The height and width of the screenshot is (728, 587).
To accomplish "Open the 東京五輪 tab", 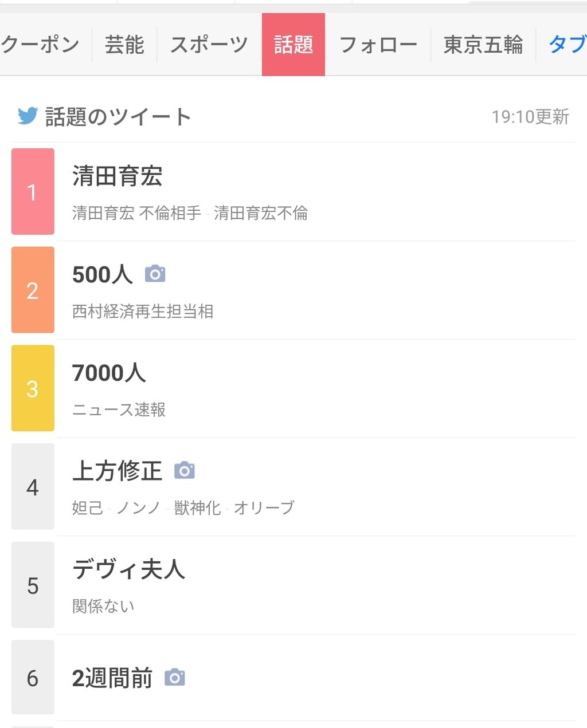I will tap(483, 45).
